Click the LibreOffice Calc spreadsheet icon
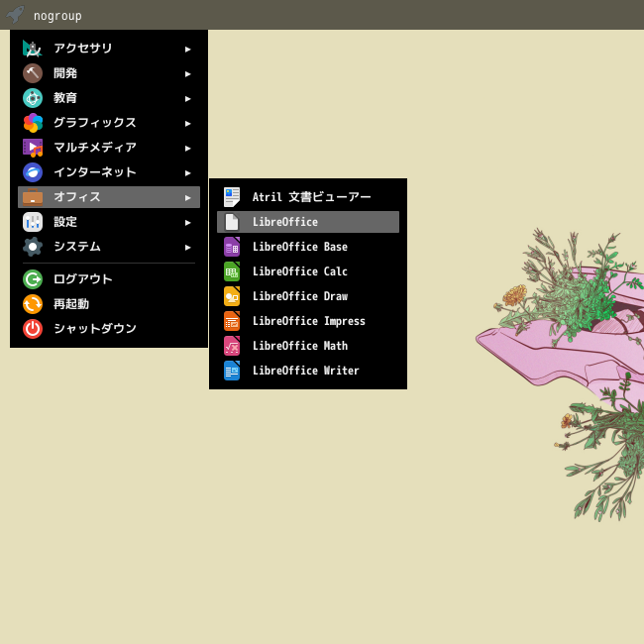The height and width of the screenshot is (644, 644). pyautogui.click(x=232, y=271)
